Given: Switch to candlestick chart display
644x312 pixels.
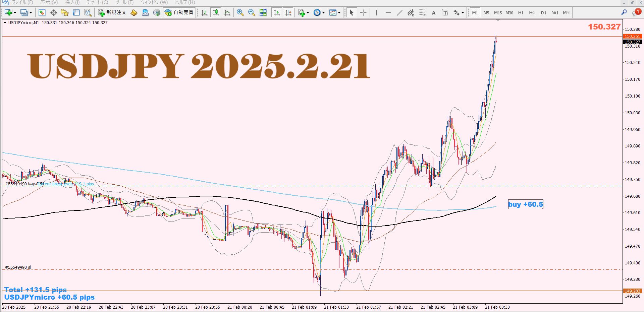Looking at the screenshot, I should (x=216, y=13).
